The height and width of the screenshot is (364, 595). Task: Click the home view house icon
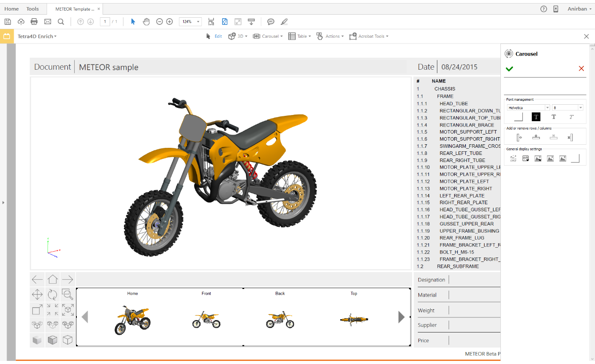pyautogui.click(x=52, y=279)
